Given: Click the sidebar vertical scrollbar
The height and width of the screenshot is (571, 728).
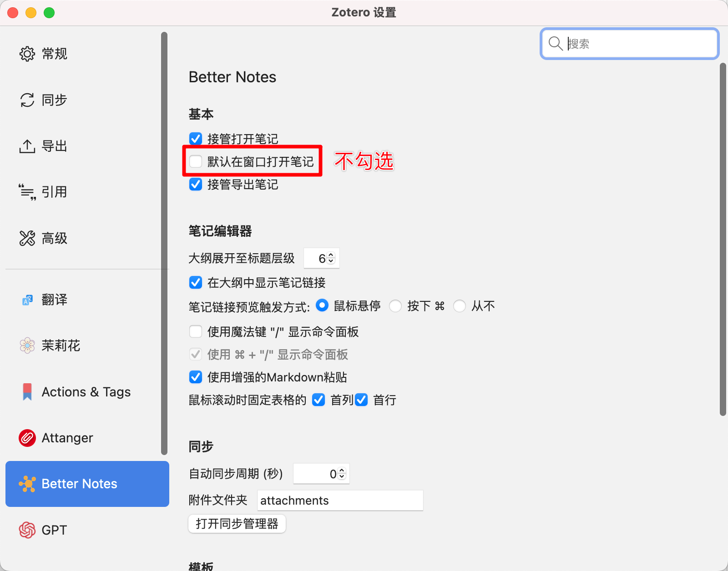Looking at the screenshot, I should tap(164, 243).
